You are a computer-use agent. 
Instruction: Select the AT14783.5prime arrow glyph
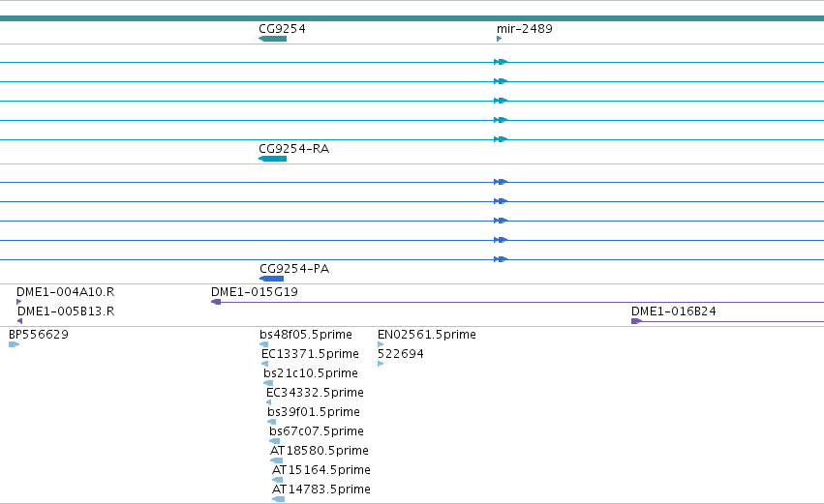tap(279, 500)
